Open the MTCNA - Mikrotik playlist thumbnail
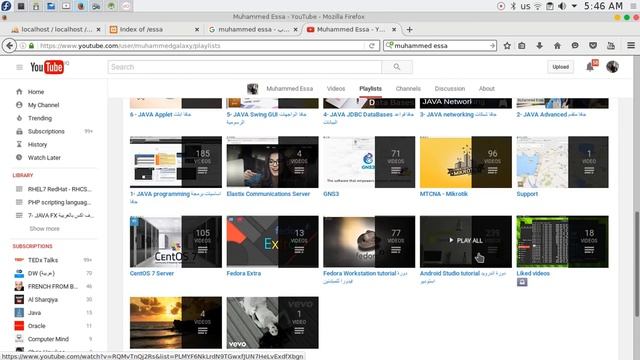Screen dimensions: 640x360 point(466,162)
